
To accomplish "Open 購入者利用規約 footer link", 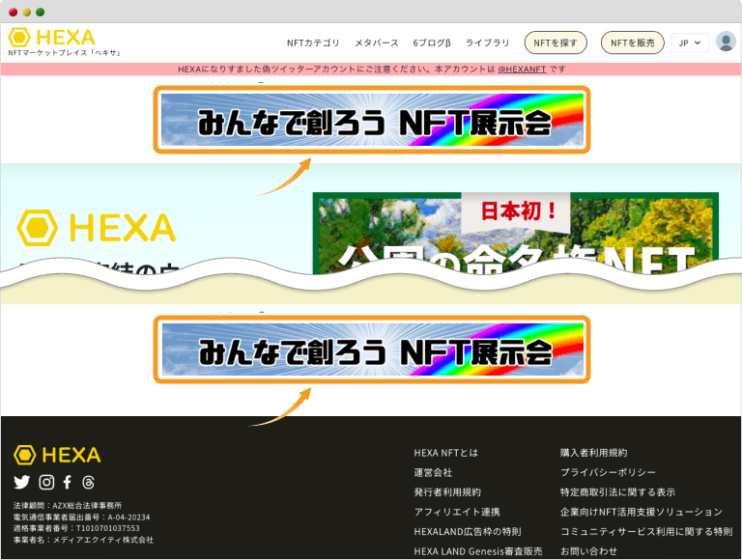I will click(x=593, y=453).
